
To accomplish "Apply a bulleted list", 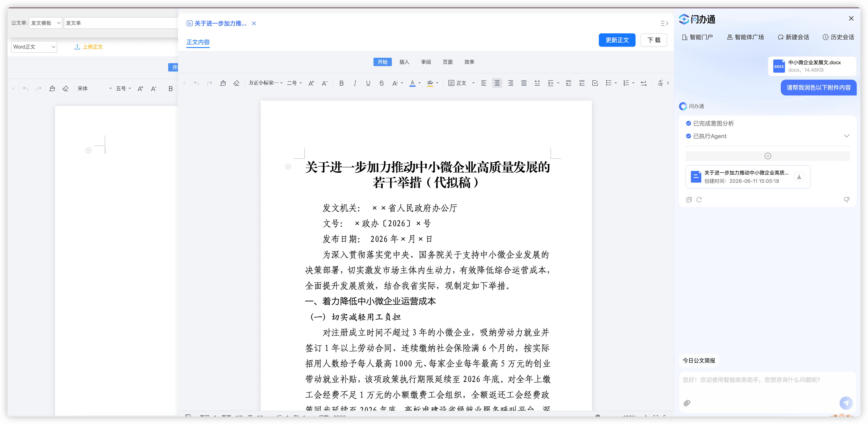I will (x=609, y=83).
